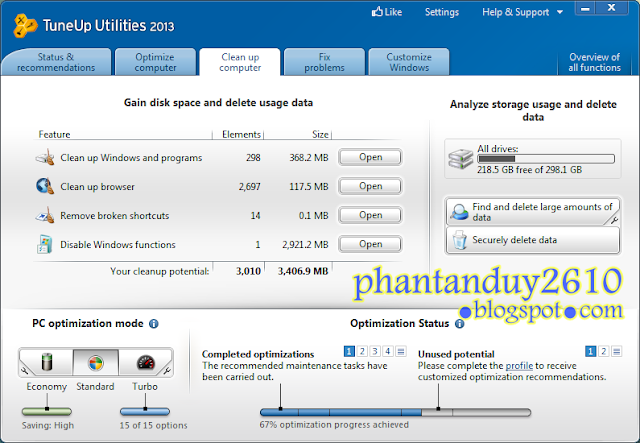Viewport: 640px width, 443px height.
Task: Open Overview of all functions
Action: pos(594,62)
